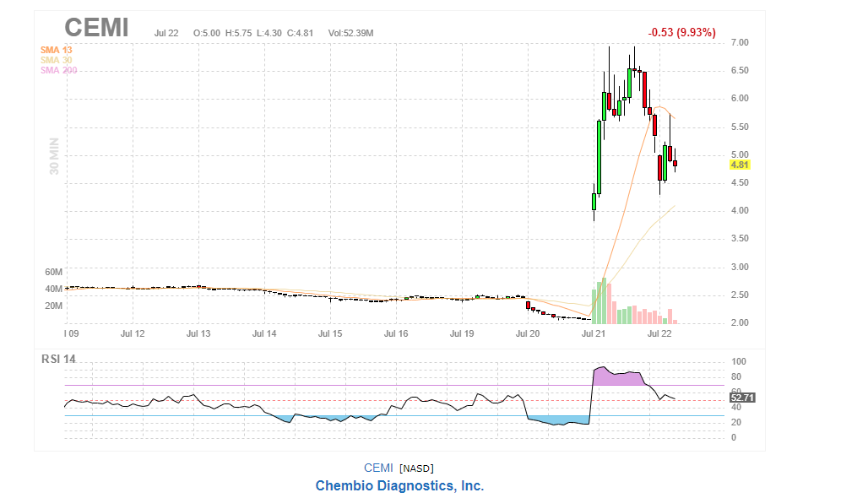
Task: Click the purple overbought RSI shaded area
Action: [616, 377]
